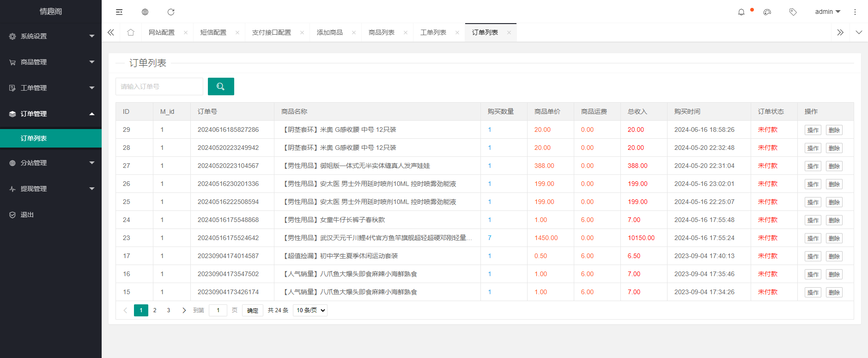Viewport: 868px width, 358px height.
Task: Open the 10 条/页 page size dropdown
Action: tap(311, 310)
